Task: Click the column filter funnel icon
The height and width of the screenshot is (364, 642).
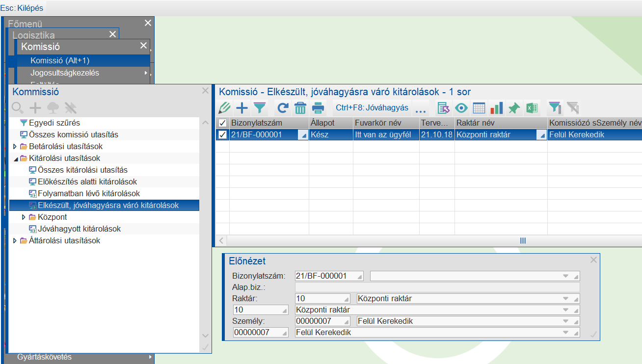Action: coord(555,108)
